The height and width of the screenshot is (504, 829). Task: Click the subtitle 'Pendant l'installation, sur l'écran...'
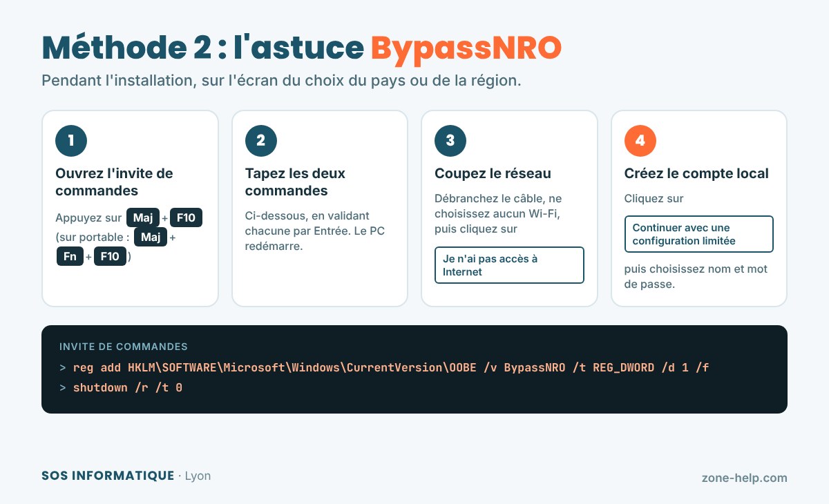(281, 80)
